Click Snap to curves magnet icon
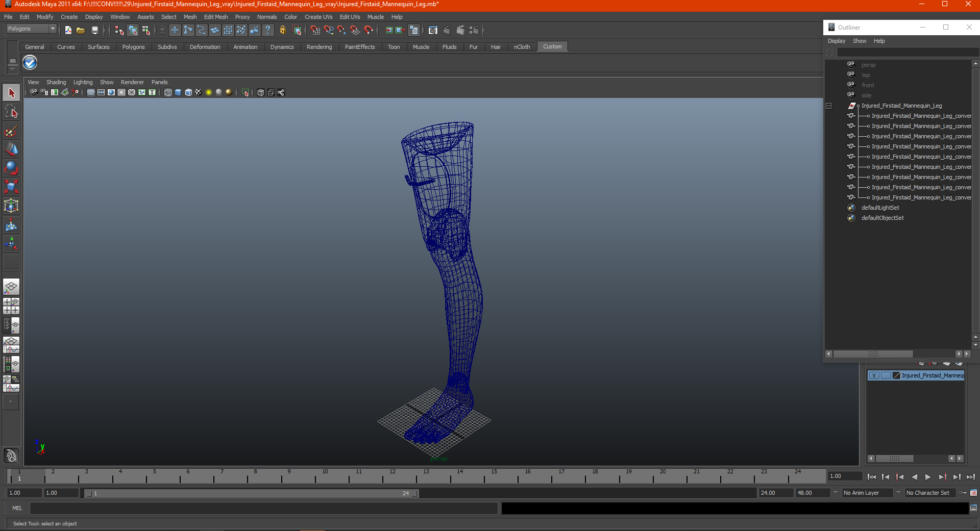The width and height of the screenshot is (980, 531). point(329,31)
